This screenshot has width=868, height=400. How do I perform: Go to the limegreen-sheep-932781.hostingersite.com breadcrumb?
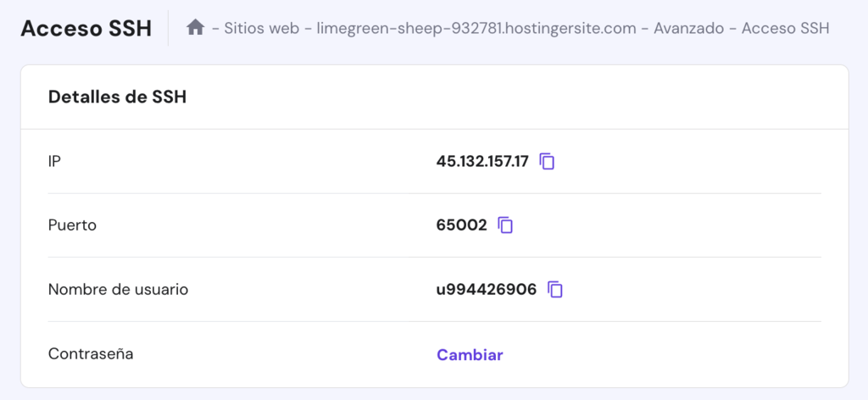point(476,28)
